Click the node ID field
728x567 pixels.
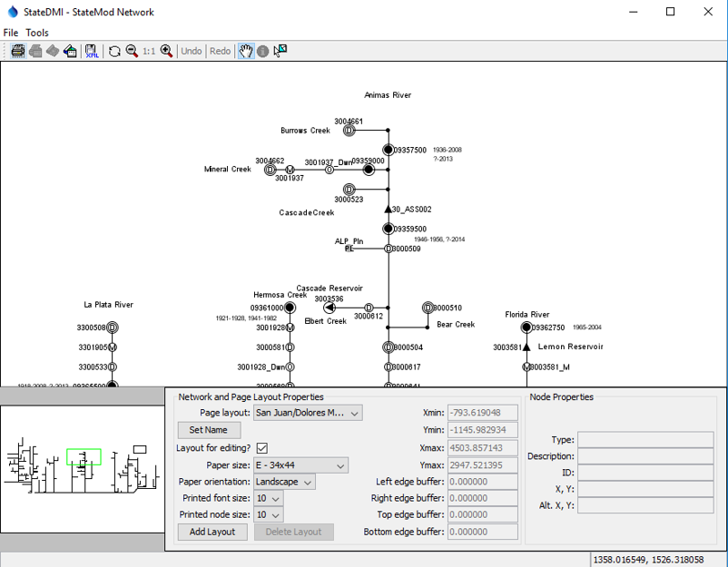(645, 473)
